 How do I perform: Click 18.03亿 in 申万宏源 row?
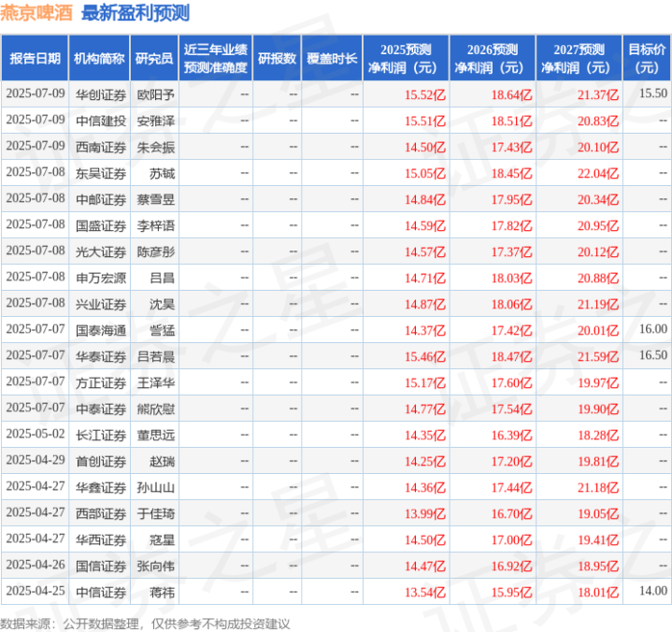tap(512, 278)
